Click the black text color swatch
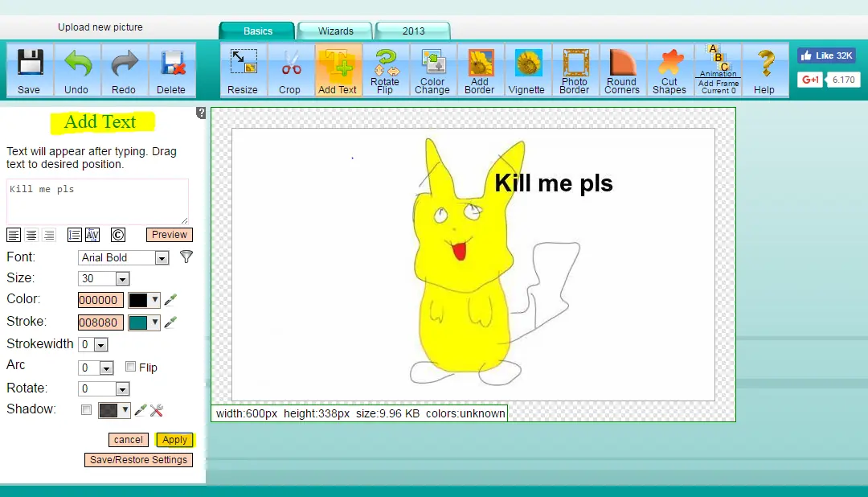The height and width of the screenshot is (497, 868). point(138,300)
